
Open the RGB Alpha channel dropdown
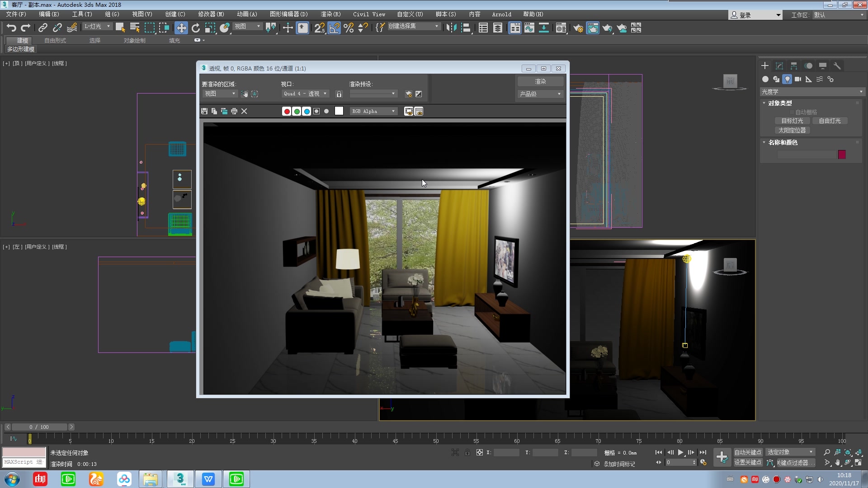(x=373, y=111)
